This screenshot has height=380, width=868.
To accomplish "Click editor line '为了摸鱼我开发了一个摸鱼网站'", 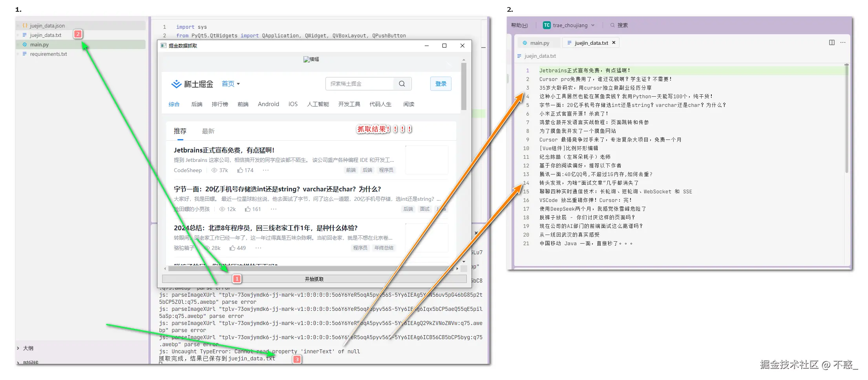I will point(577,131).
